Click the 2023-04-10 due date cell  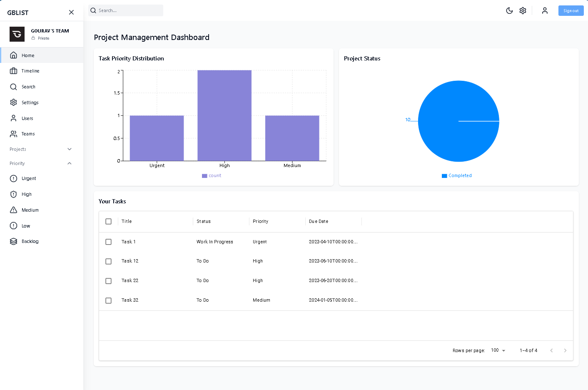point(333,242)
